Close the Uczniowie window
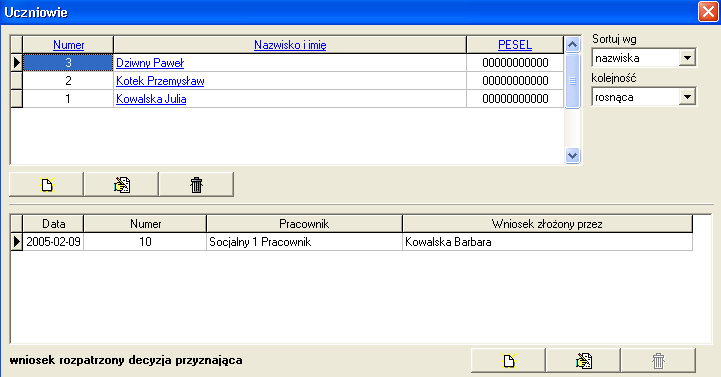 pyautogui.click(x=708, y=11)
